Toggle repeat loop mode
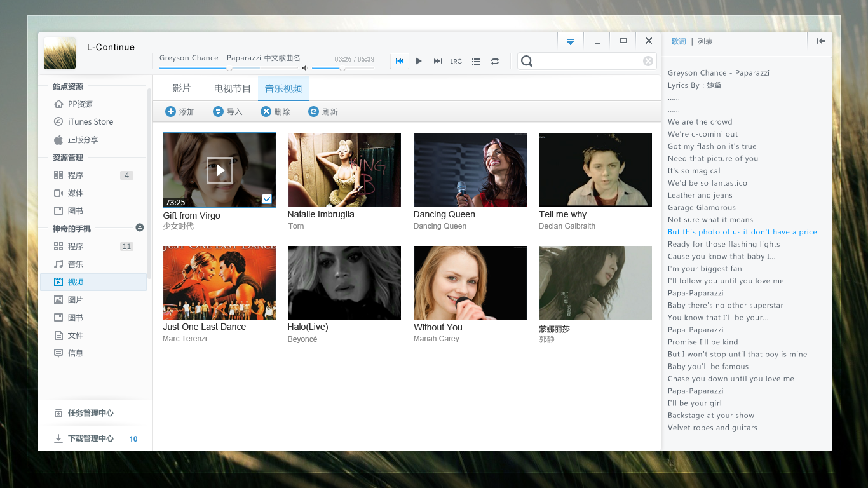 coord(494,62)
